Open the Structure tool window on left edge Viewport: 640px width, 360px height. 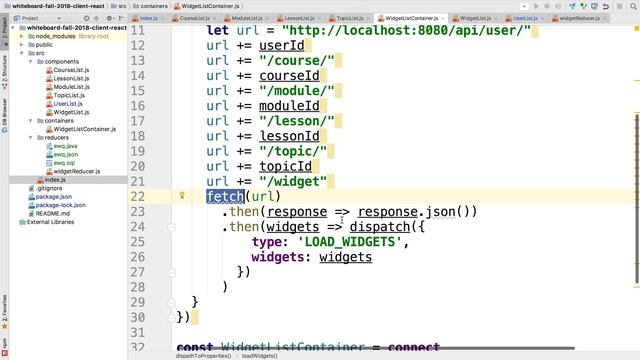(4, 72)
